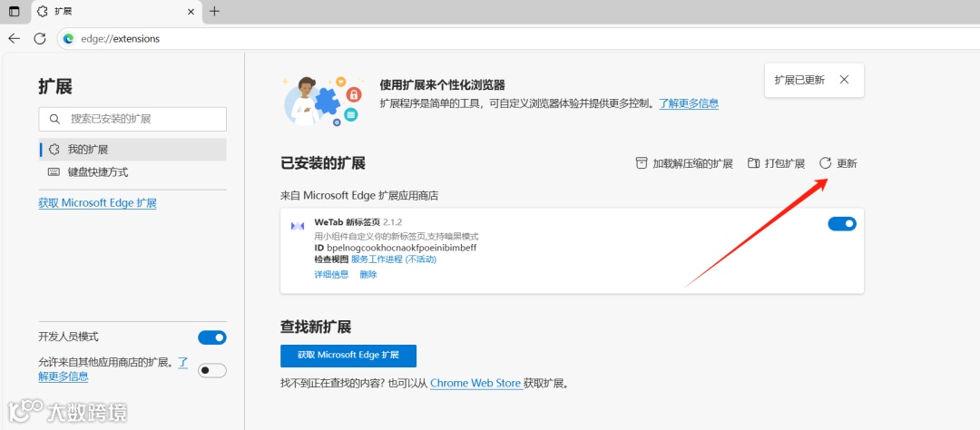
Task: Open a new tab with plus button
Action: [x=214, y=11]
